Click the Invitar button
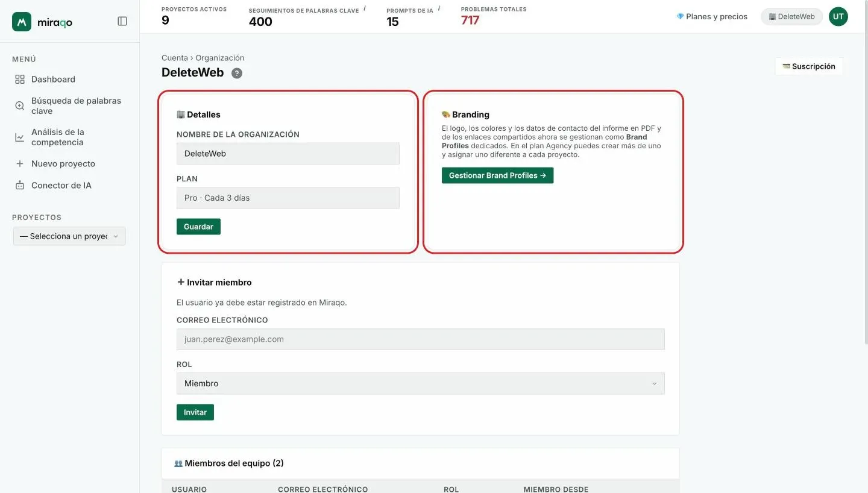The height and width of the screenshot is (493, 868). pos(195,412)
